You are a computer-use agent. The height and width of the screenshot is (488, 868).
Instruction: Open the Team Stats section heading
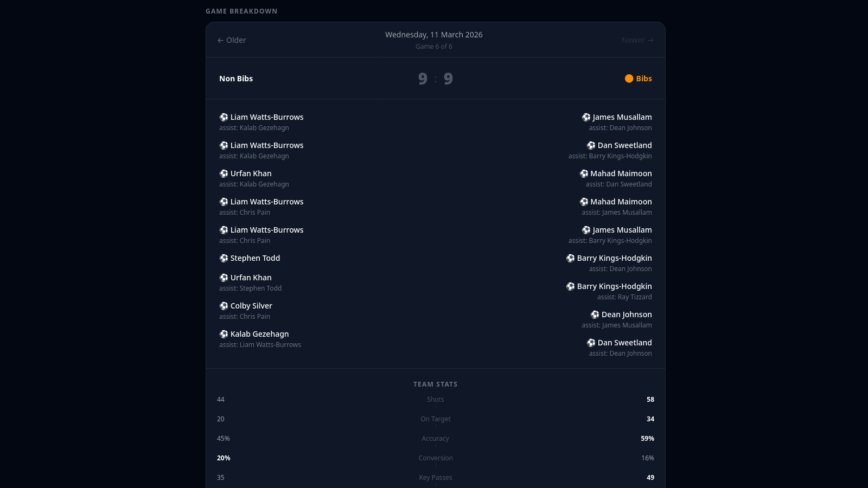(x=435, y=384)
